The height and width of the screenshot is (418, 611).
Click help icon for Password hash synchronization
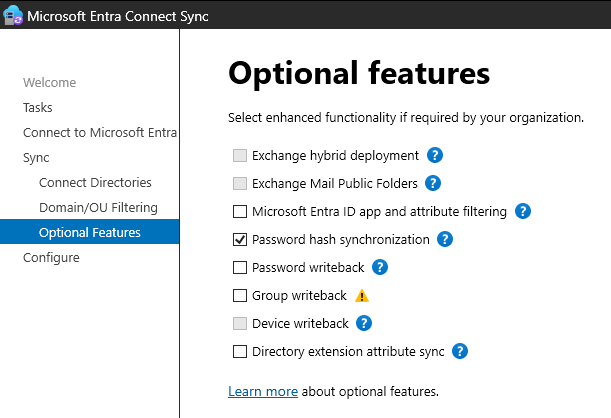coord(445,239)
